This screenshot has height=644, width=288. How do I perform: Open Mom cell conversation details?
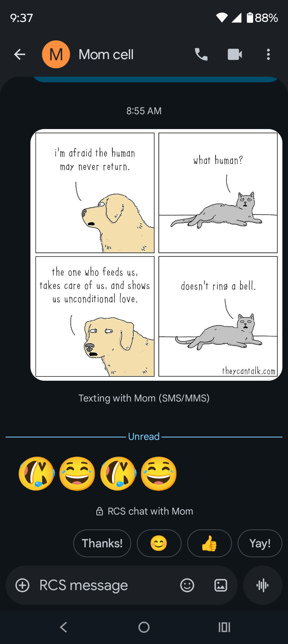tap(106, 54)
